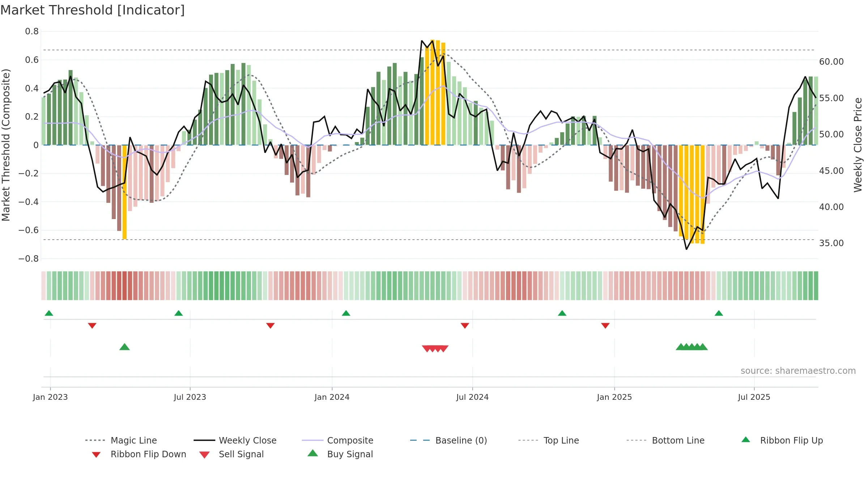Toggle the Ribbon Flip Up legend entry
Screen dimensions: 868x488
coord(782,440)
